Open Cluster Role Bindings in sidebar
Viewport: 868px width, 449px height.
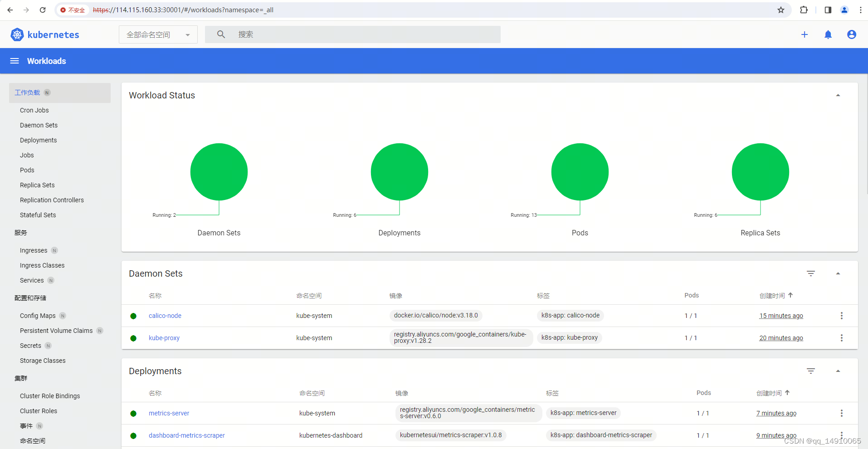coord(50,396)
